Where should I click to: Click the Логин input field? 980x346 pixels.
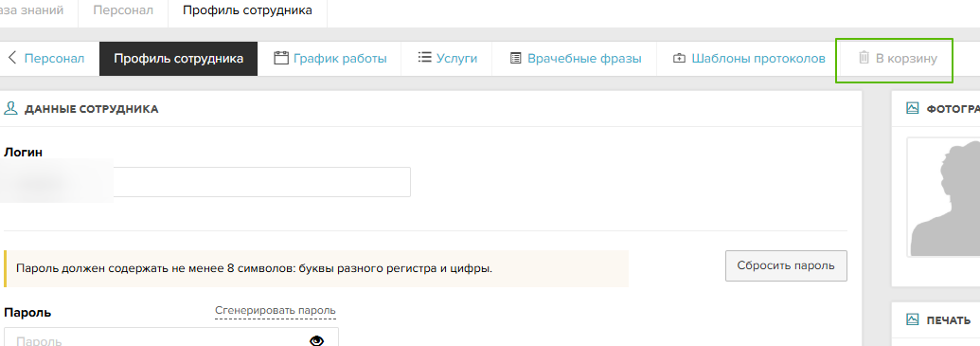click(x=206, y=182)
